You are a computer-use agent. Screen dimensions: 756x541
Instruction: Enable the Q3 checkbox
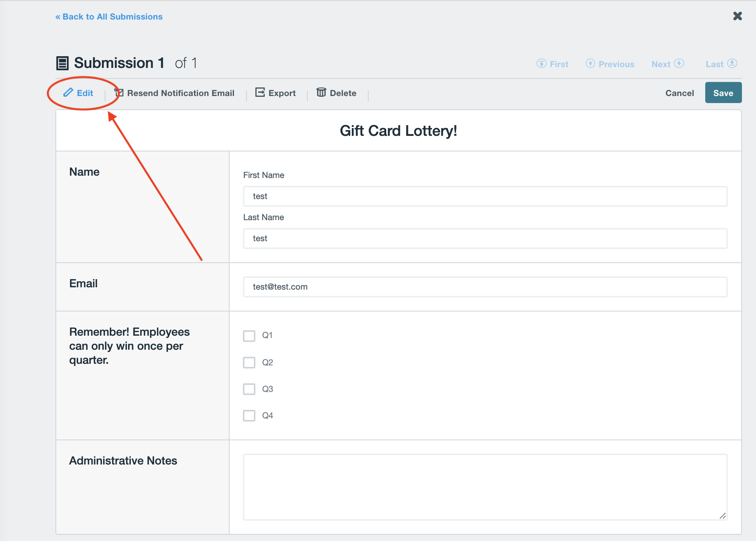point(249,389)
